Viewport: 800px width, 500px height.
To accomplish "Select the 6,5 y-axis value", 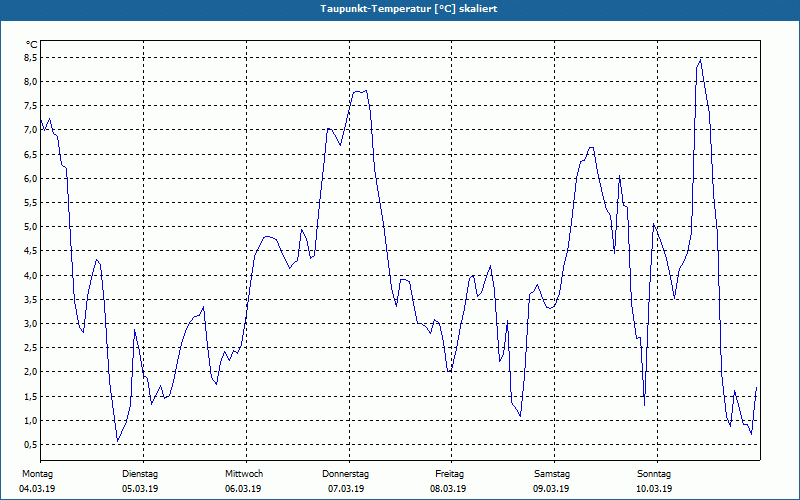I will click(x=32, y=154).
